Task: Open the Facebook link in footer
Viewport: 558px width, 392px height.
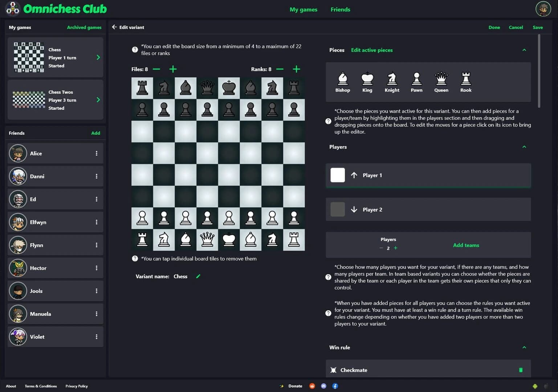Action: (x=335, y=386)
